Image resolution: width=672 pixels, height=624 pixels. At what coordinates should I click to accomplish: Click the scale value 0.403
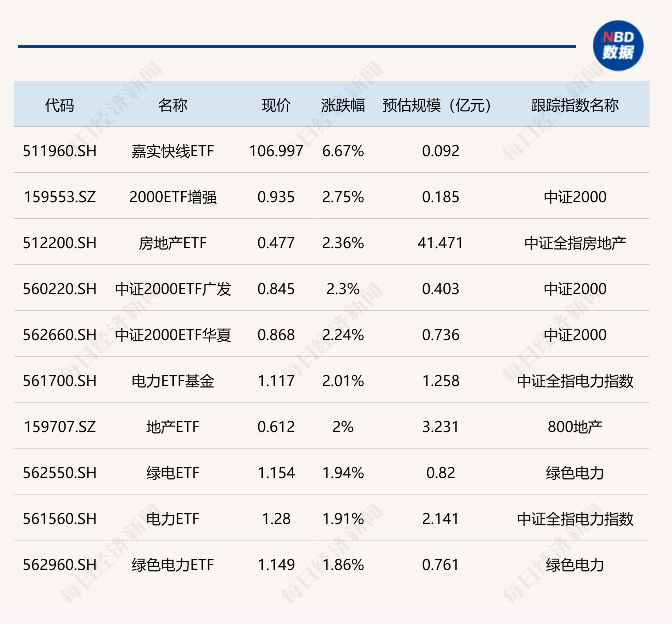pos(440,289)
